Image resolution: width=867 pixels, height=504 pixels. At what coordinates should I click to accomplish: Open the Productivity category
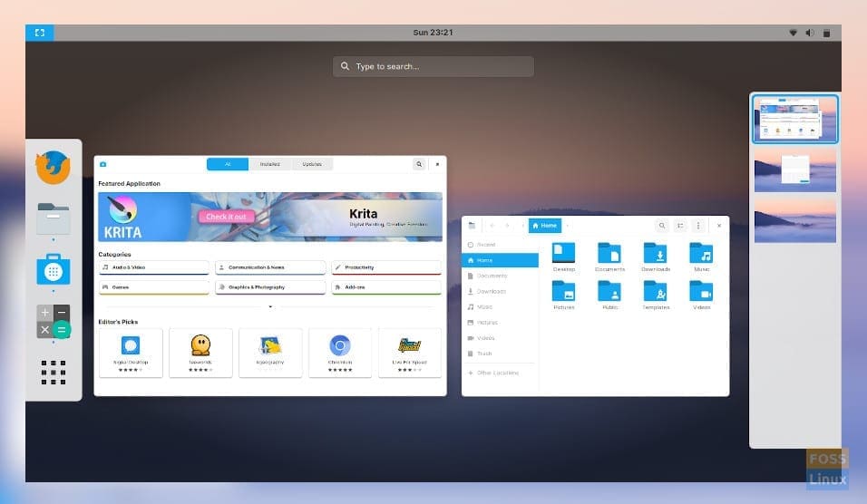coord(386,267)
